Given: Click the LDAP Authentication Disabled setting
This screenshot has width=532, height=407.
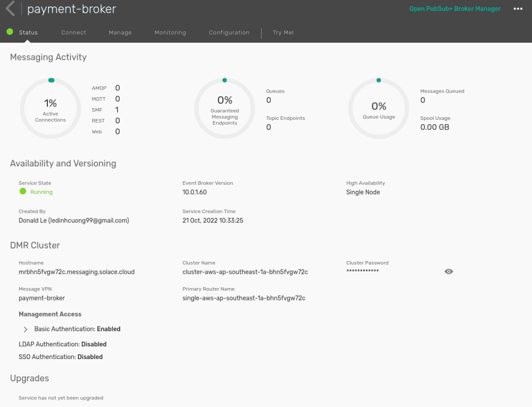Looking at the screenshot, I should click(63, 344).
